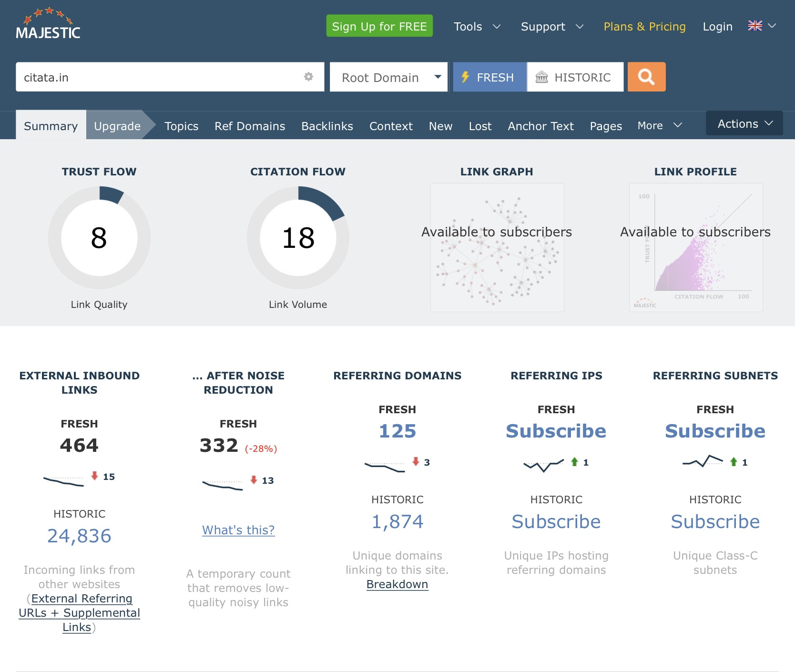The width and height of the screenshot is (795, 672).
Task: Click green up arrow under Referring Subnets
Action: (x=734, y=461)
